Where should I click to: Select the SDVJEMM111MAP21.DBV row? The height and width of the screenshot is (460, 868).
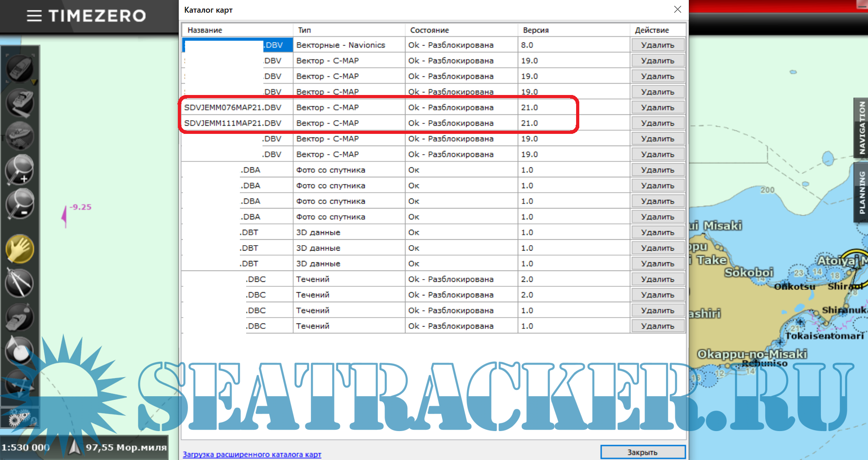click(x=233, y=123)
